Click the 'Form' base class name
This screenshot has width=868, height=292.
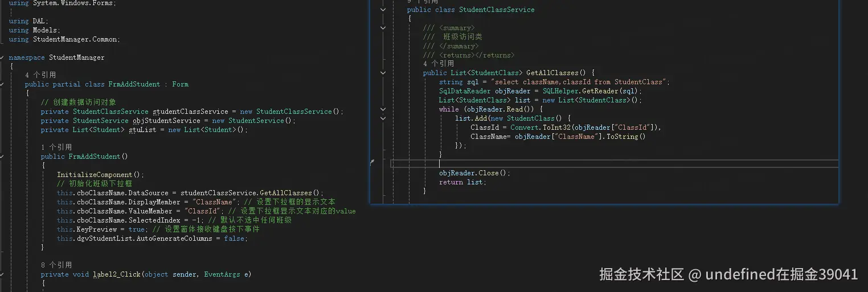pyautogui.click(x=181, y=84)
